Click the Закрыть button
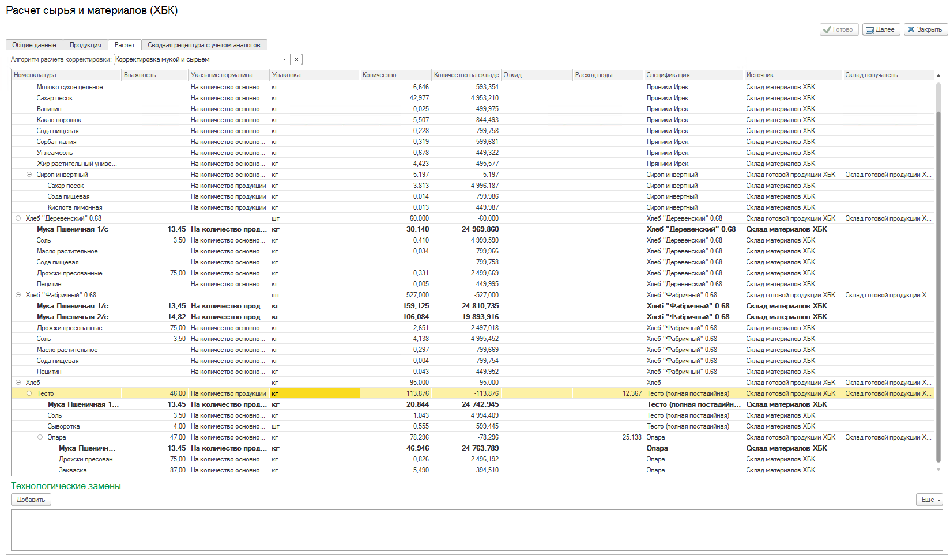 [925, 29]
